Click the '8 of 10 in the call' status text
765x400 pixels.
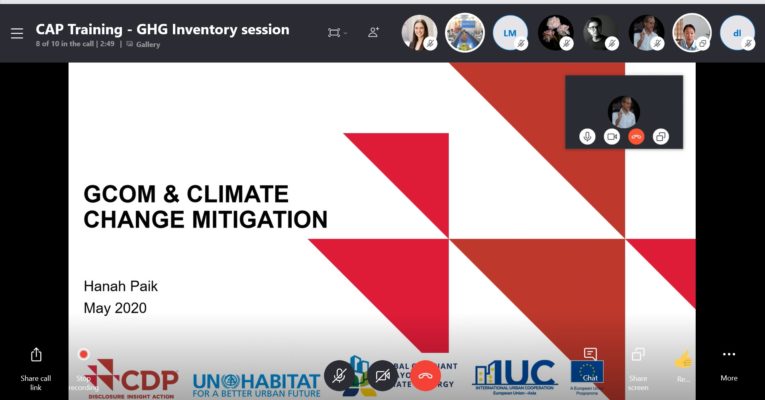[x=65, y=44]
